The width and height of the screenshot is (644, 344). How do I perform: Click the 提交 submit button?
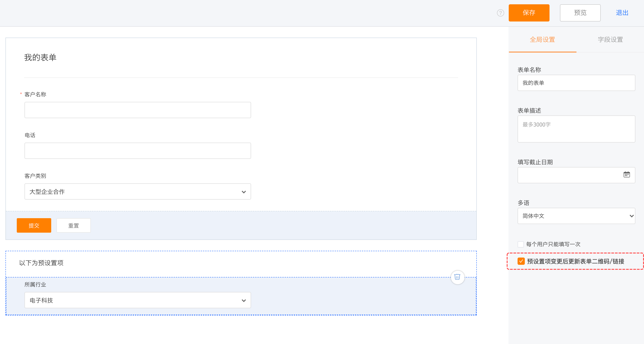(x=34, y=225)
